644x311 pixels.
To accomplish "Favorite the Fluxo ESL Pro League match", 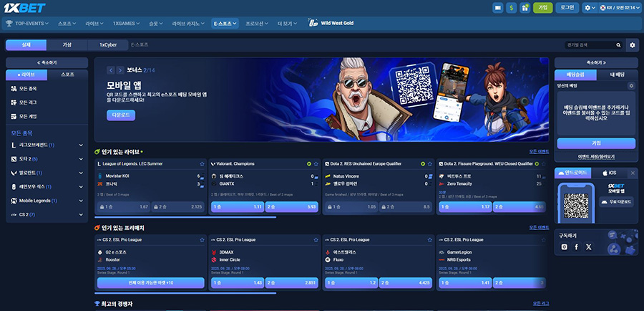I will (429, 240).
